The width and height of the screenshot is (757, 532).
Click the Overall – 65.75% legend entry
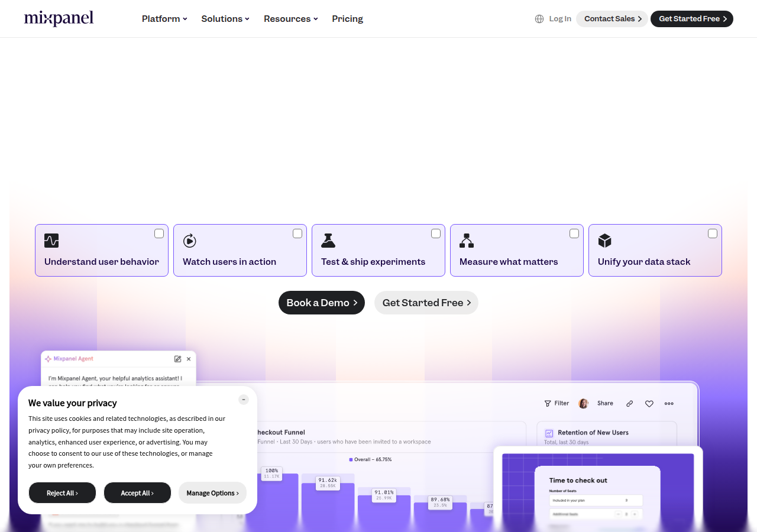(370, 459)
